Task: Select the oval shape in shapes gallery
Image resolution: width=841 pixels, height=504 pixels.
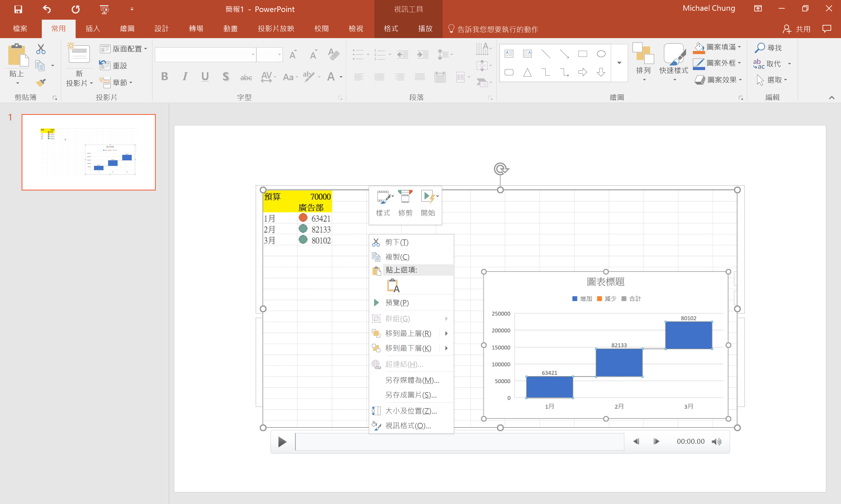Action: pos(601,54)
